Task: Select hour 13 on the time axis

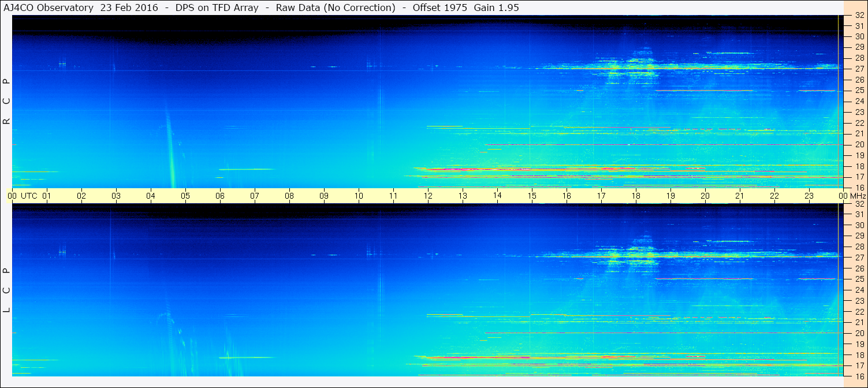Action: (463, 196)
